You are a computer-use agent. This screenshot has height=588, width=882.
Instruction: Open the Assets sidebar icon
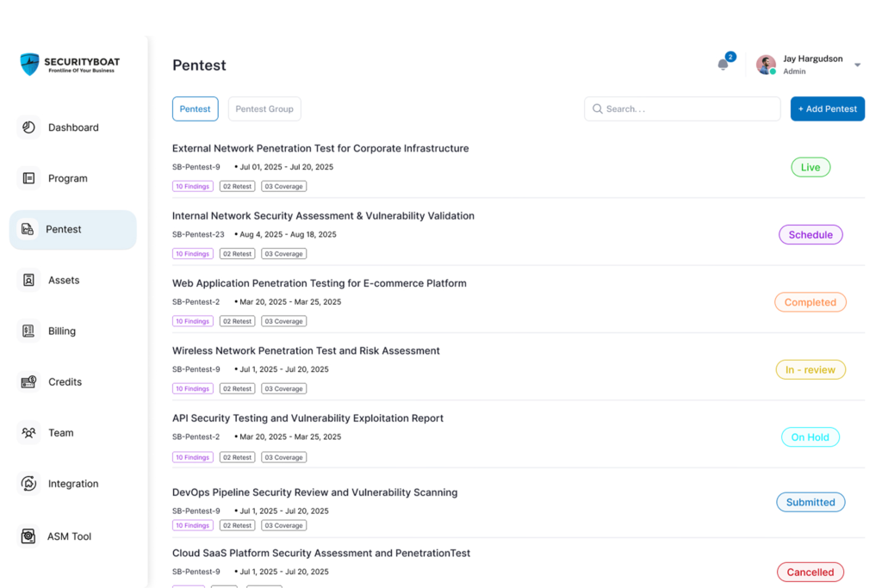coord(28,280)
